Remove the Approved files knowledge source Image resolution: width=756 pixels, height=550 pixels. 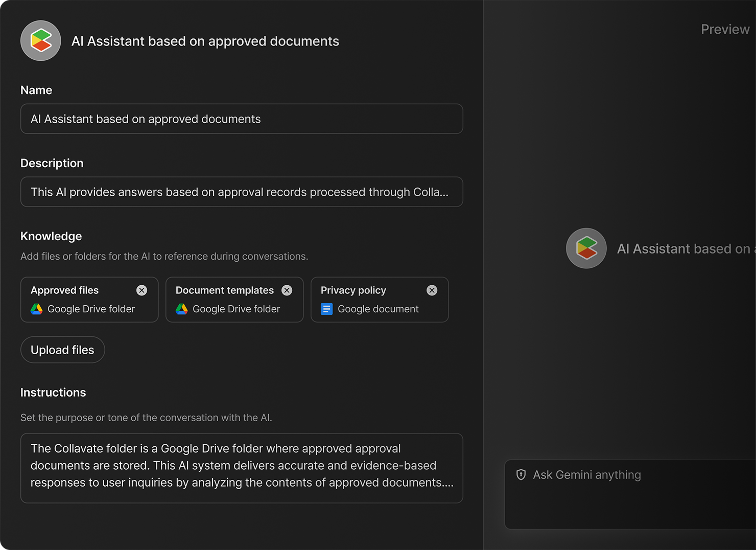[141, 290]
